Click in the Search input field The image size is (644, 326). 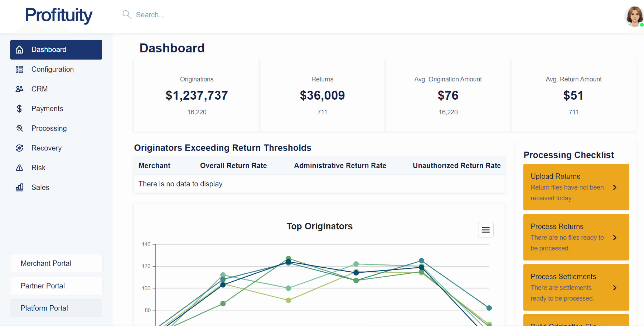click(x=225, y=15)
